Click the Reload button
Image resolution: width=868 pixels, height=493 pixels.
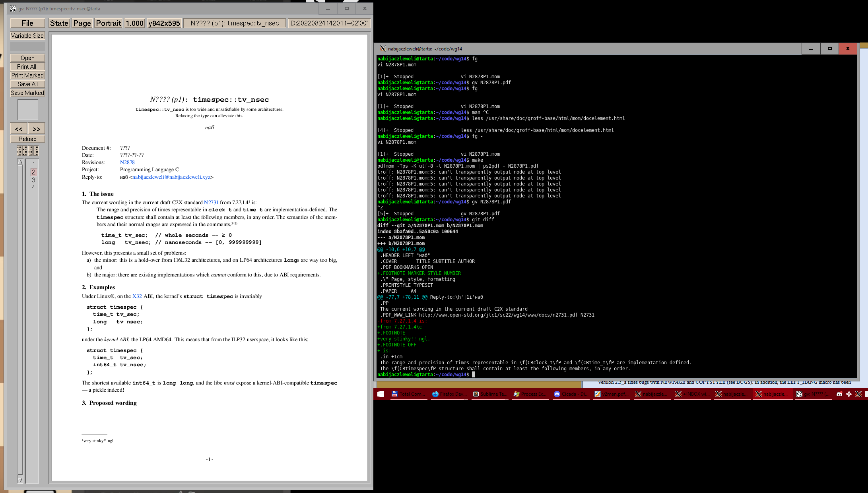(27, 139)
